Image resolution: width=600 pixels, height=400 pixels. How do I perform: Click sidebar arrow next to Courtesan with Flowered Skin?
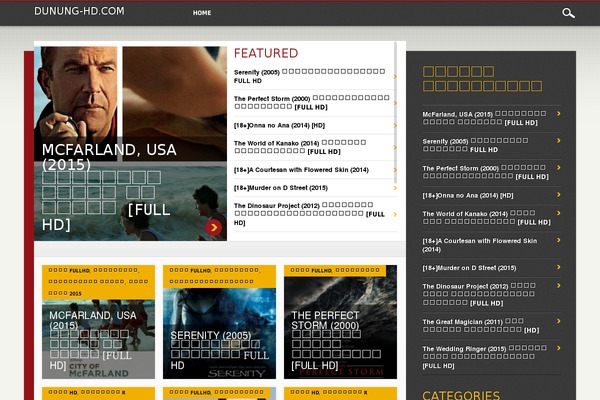(x=559, y=240)
